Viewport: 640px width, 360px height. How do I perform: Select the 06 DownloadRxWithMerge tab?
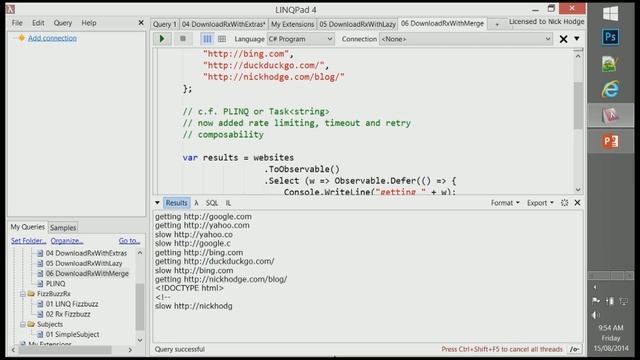(x=442, y=23)
